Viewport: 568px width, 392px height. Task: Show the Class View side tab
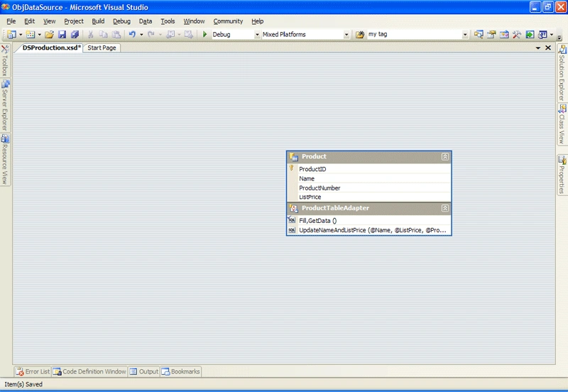pos(562,124)
